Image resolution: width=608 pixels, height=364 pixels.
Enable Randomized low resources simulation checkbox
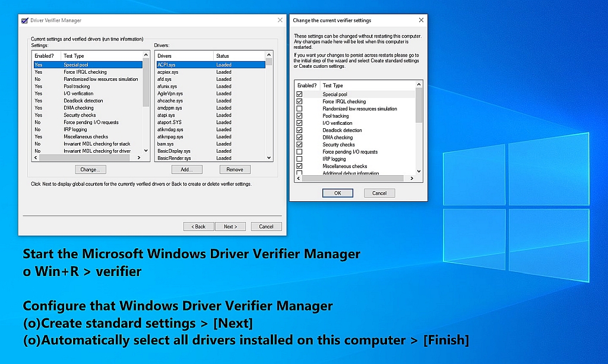point(299,109)
